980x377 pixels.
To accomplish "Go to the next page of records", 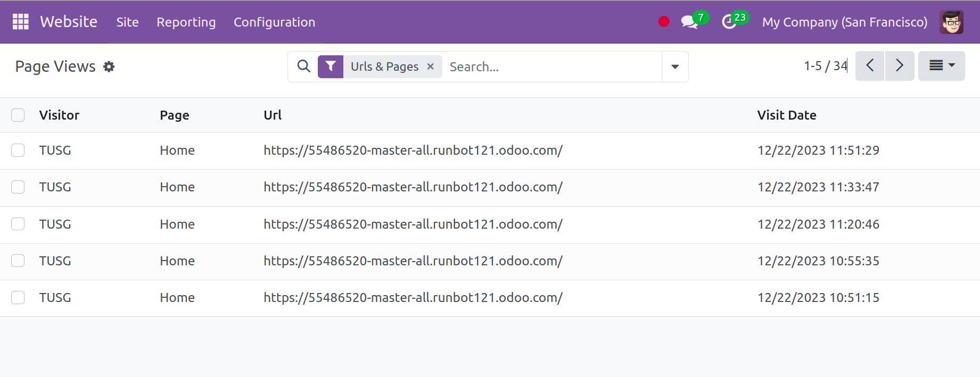I will click(x=900, y=66).
